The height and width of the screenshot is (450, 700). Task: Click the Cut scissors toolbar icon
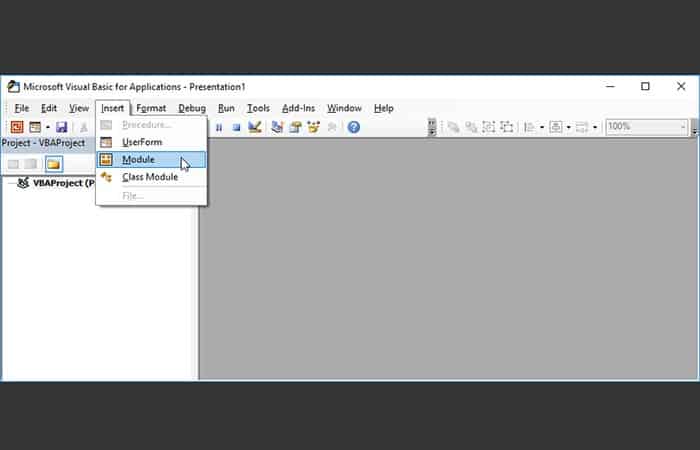click(83, 127)
